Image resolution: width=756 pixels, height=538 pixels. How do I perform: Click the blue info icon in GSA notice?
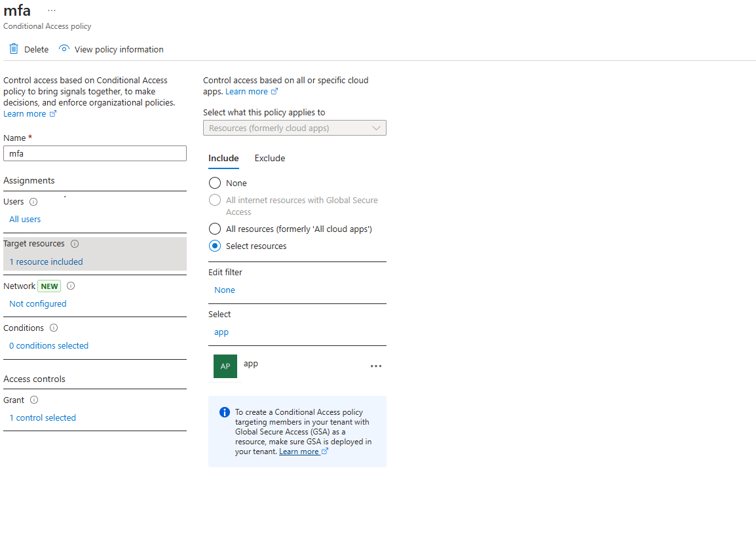click(224, 412)
